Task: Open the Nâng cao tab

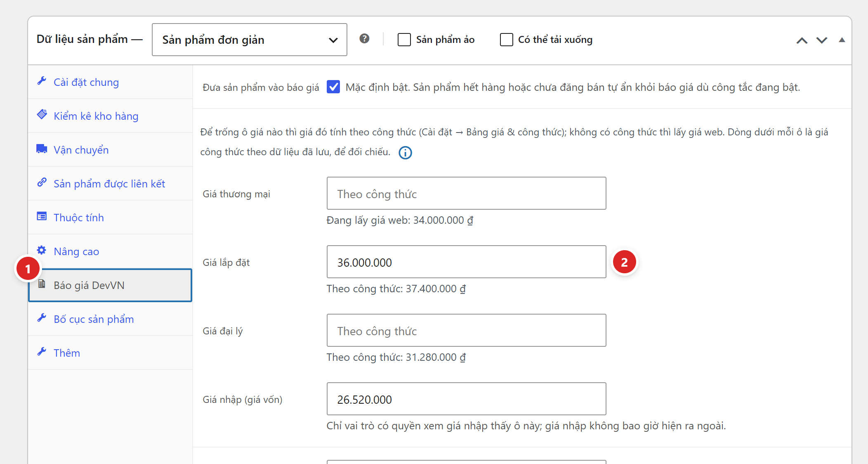Action: point(110,251)
